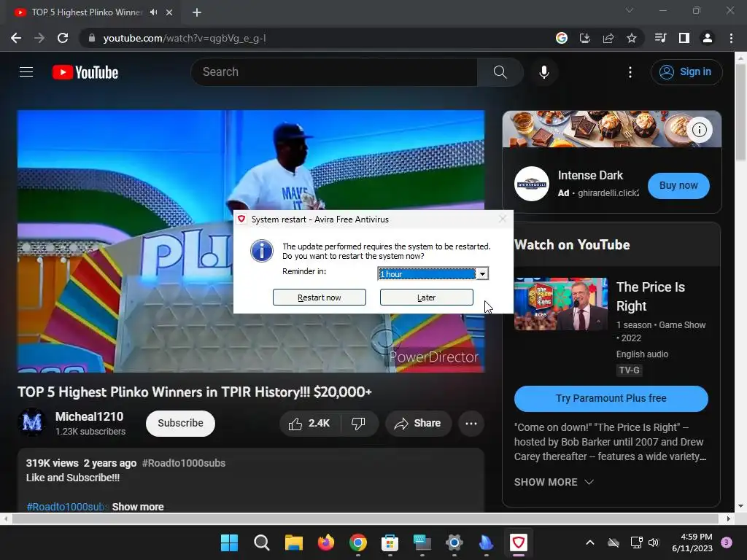Open Chrome side panel
Viewport: 747px width, 560px height.
(684, 38)
